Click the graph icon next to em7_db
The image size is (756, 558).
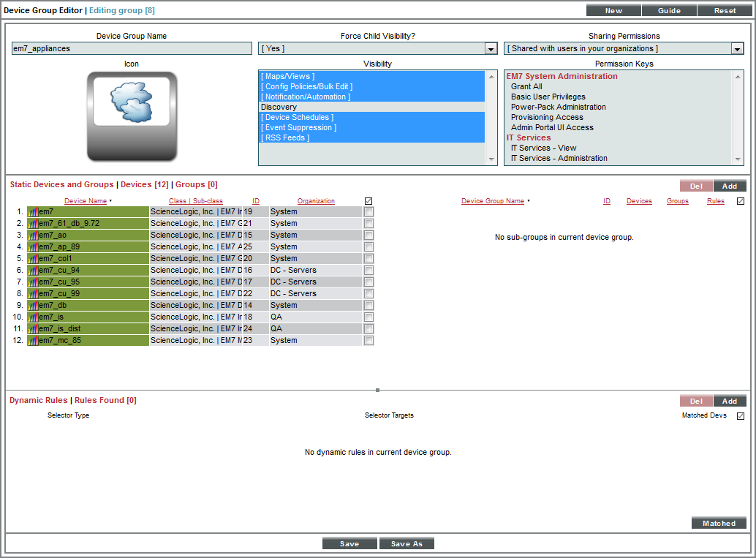(33, 305)
